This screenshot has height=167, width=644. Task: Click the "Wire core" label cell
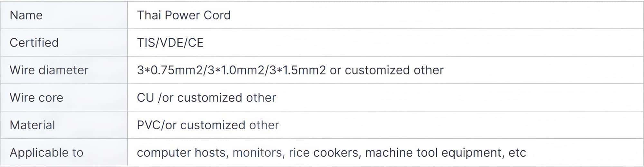36,98
